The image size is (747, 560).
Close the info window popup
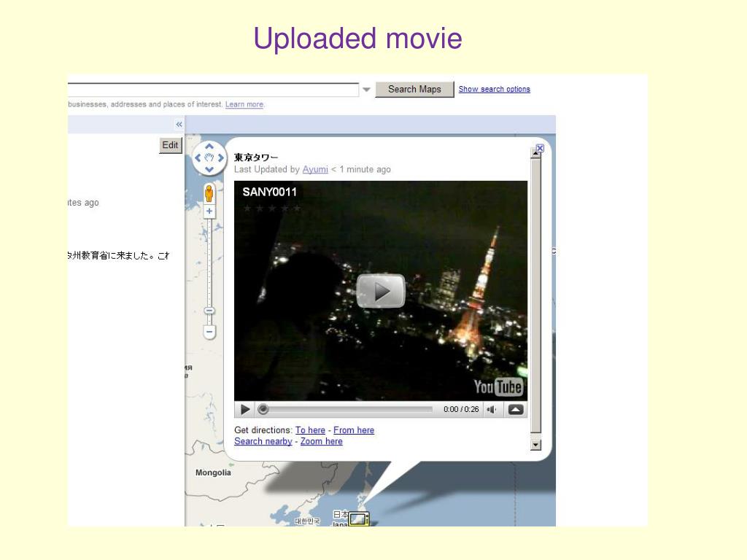tap(540, 148)
